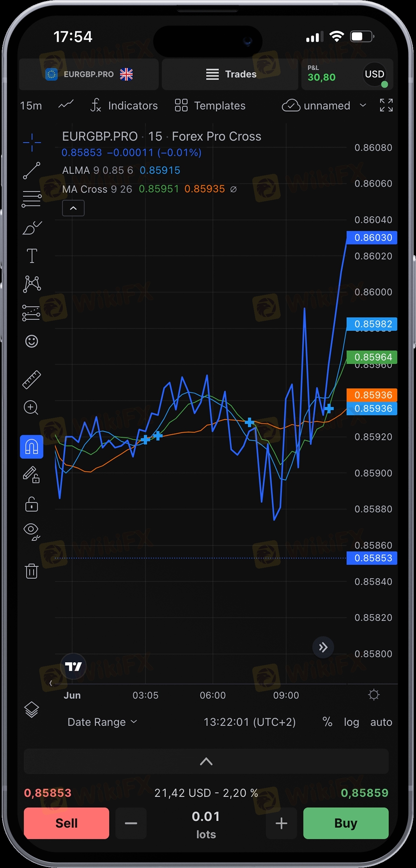Viewport: 416px width, 868px height.
Task: Click the 03:05 time axis label
Action: (145, 695)
